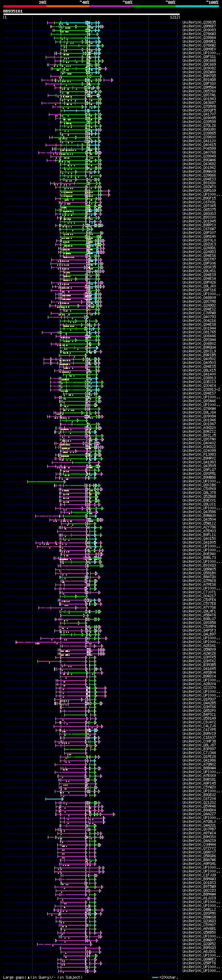
Task: Select hit UniRef100_B3M3B5
Action: (x=199, y=665)
